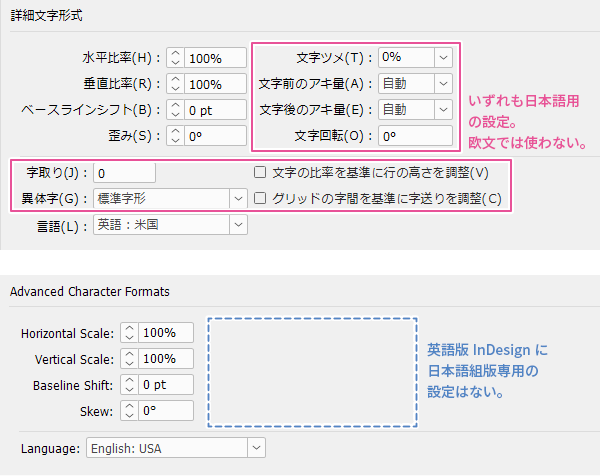
Task: Click the Skew stepper arrows
Action: point(130,410)
